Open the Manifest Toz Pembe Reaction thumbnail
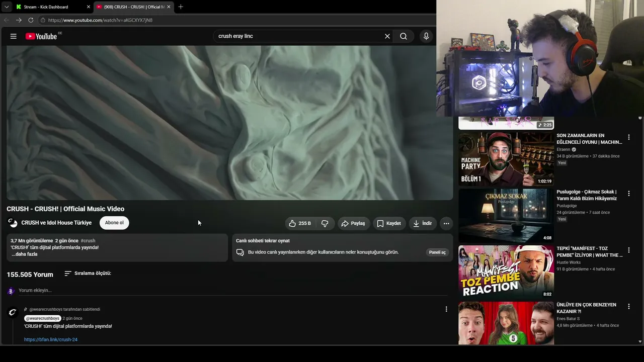 506,272
